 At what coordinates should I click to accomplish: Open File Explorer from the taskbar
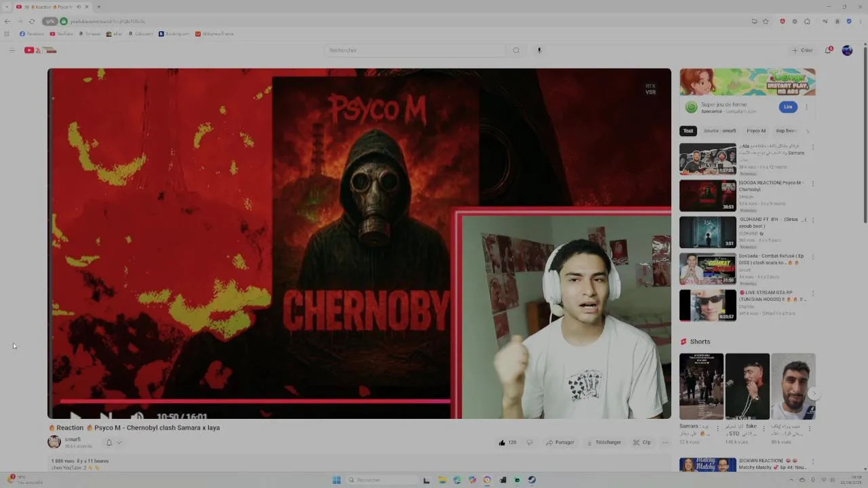tap(442, 480)
